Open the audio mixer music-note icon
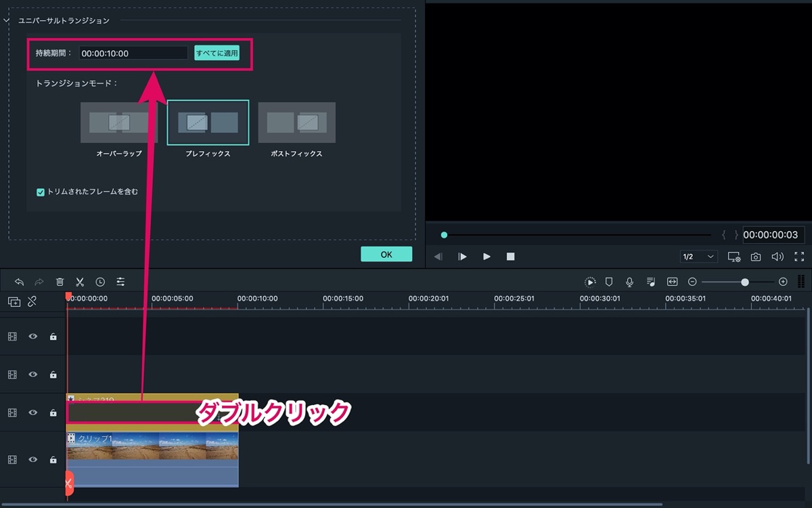The image size is (812, 508). 651,282
